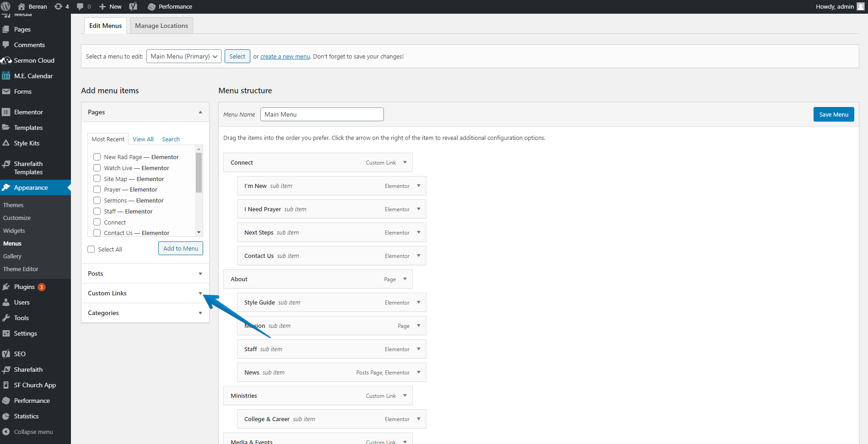This screenshot has height=444, width=868.
Task: Click the WordPress logo in admin bar
Action: pyautogui.click(x=6, y=6)
